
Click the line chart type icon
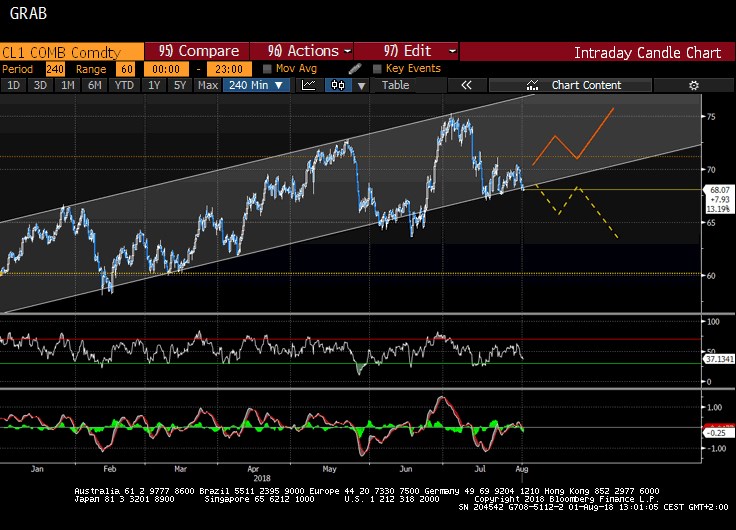coord(309,85)
